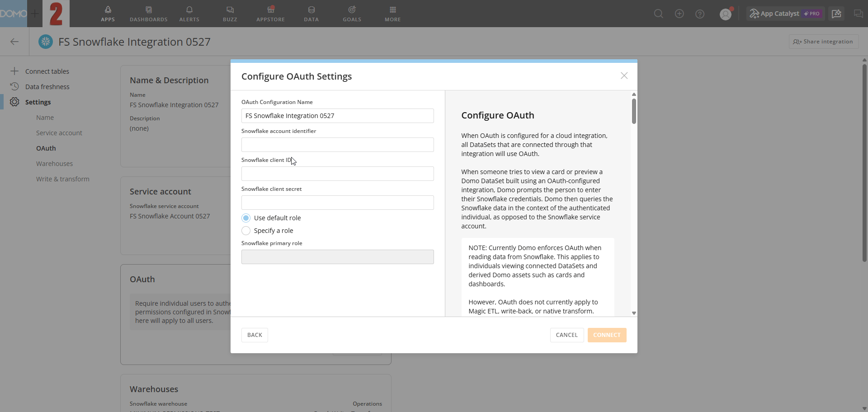Click the Snowflake client ID field

click(338, 174)
